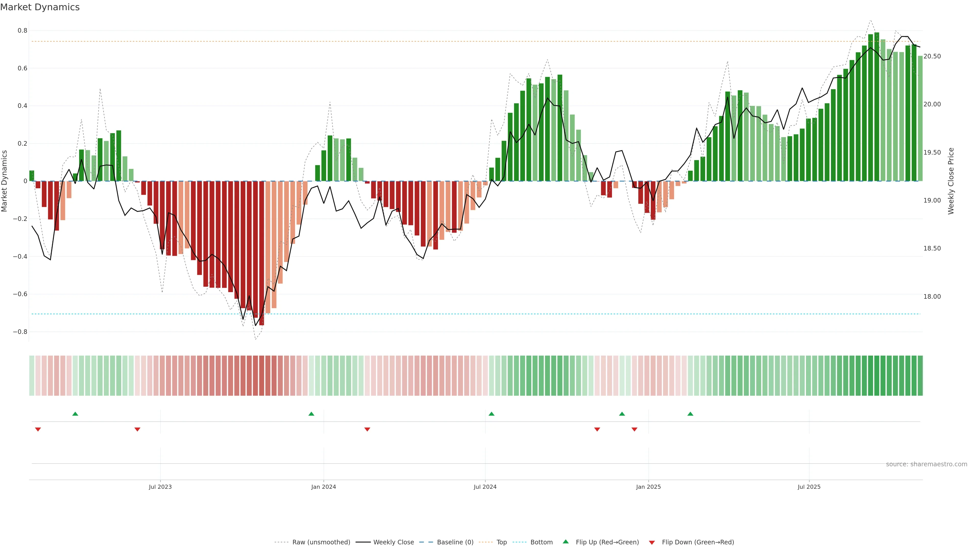Click the Flip Down triangle icon in legend
The image size is (980, 551).
pyautogui.click(x=652, y=542)
